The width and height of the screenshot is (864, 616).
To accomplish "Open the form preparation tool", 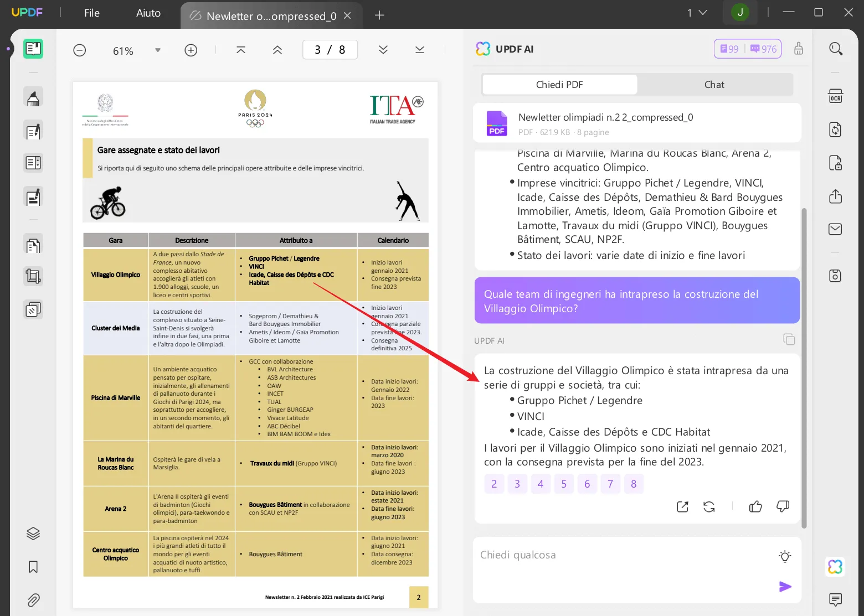I will coord(33,163).
